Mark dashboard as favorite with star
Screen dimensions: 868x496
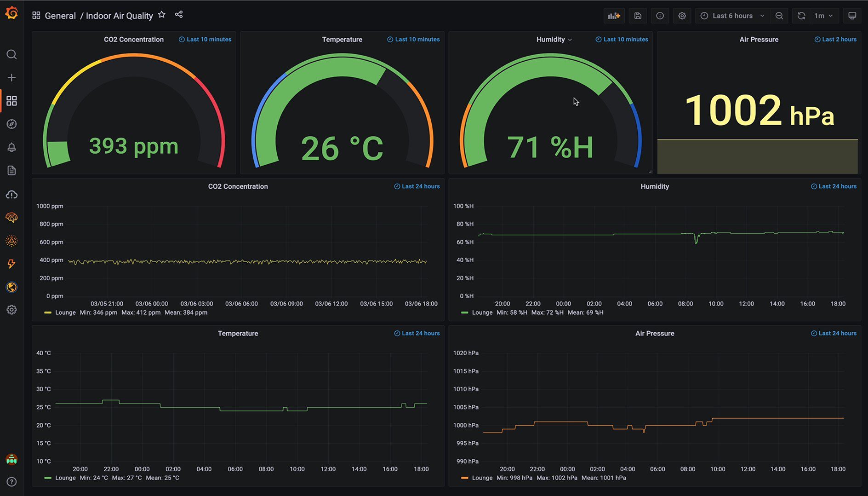tap(162, 15)
